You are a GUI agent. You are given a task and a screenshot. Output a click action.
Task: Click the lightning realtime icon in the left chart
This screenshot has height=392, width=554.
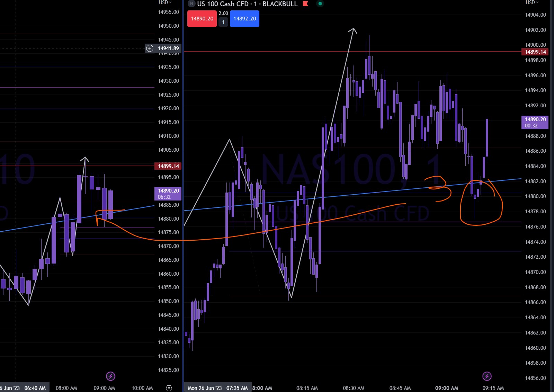110,376
